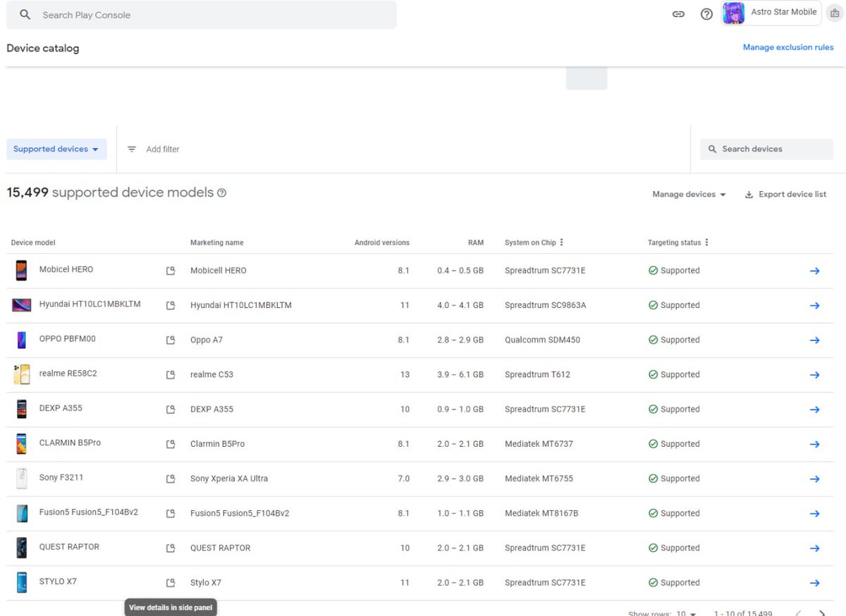Image resolution: width=846 pixels, height=616 pixels.
Task: Open the Astro Star Mobile app selector
Action: click(771, 13)
